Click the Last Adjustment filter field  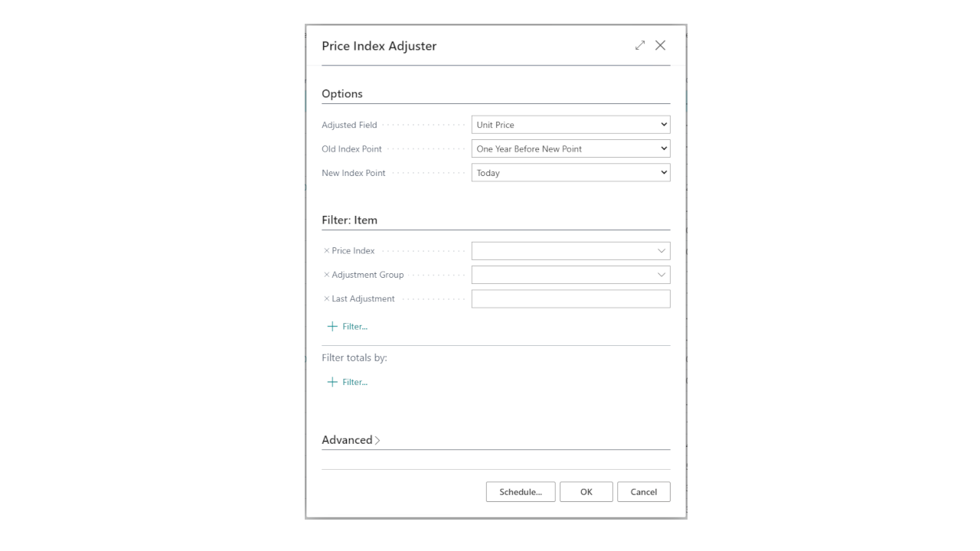570,298
